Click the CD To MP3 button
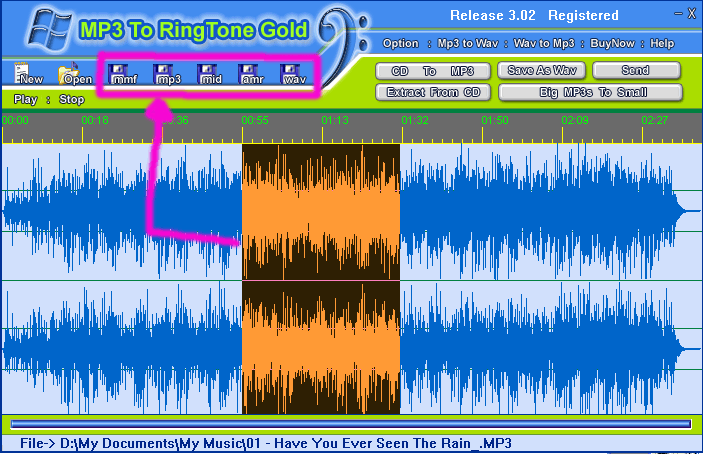703x454 pixels. (433, 71)
